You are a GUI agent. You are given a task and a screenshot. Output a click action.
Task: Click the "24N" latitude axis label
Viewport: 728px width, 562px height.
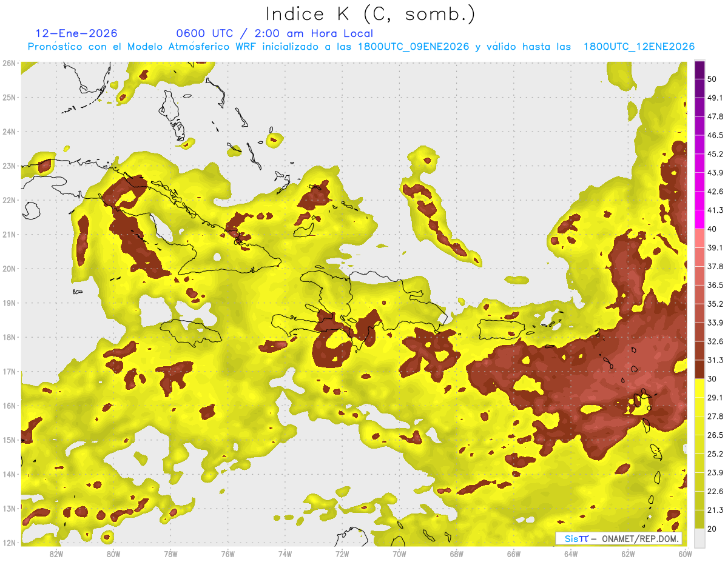point(8,132)
